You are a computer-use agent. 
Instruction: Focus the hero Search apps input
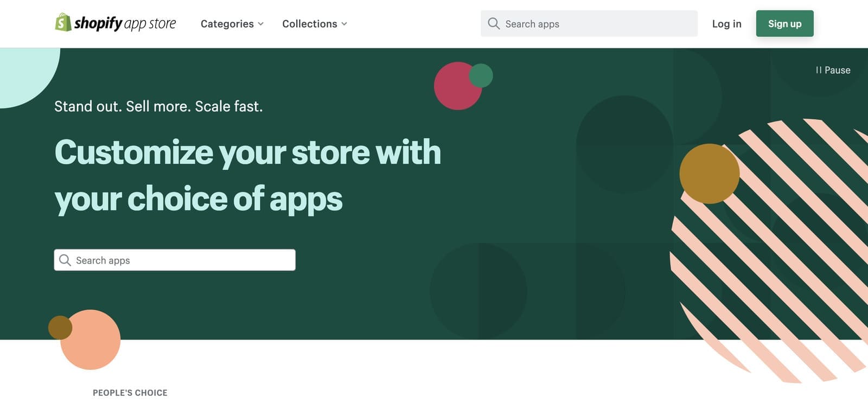point(175,260)
